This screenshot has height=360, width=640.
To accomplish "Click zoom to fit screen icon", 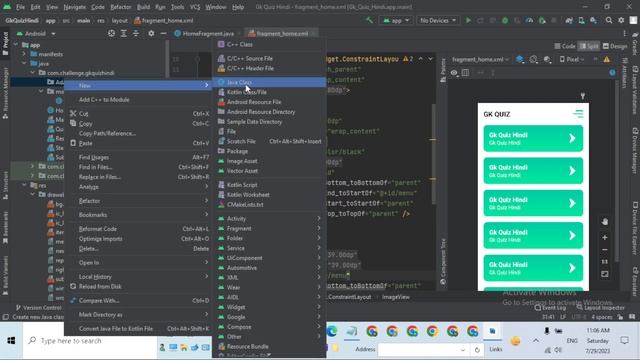I will point(604,274).
